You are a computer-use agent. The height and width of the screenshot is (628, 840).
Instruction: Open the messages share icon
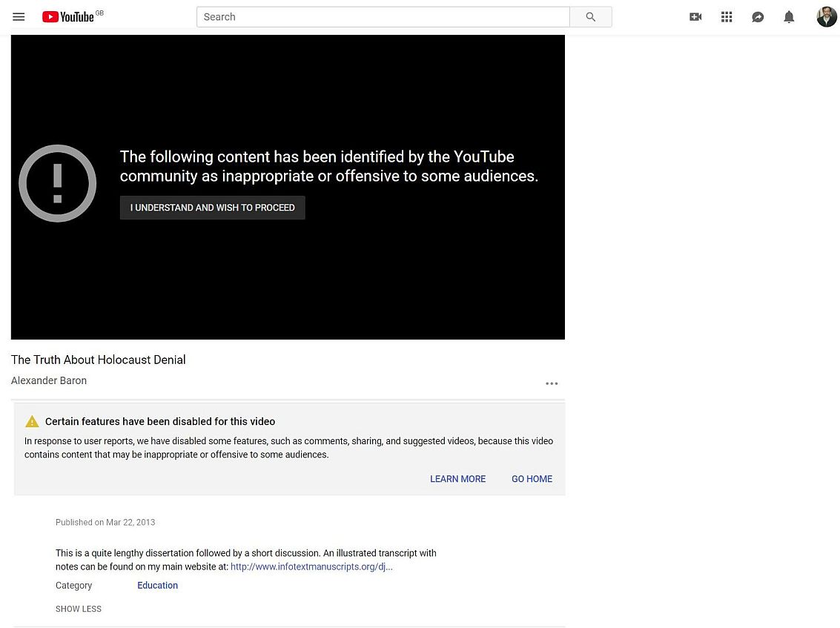click(x=758, y=17)
